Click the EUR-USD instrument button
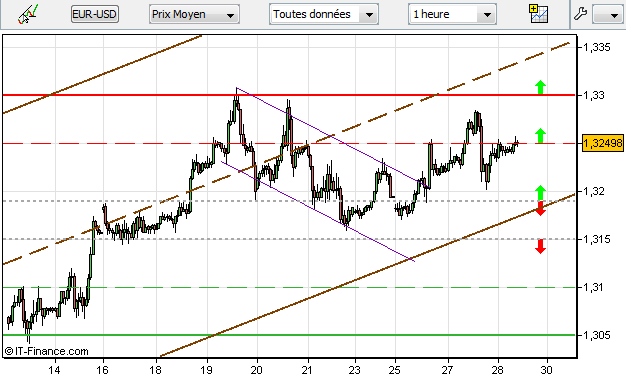 [x=95, y=14]
